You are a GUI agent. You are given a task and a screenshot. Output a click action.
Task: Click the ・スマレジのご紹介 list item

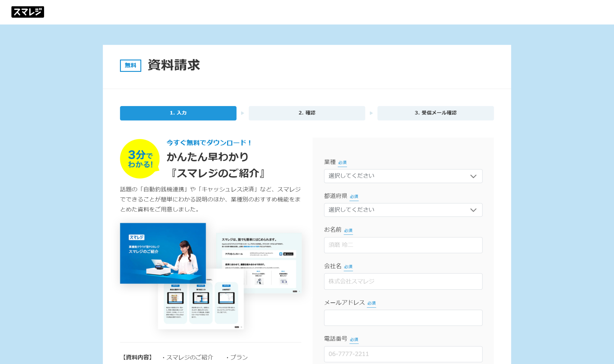(x=188, y=357)
